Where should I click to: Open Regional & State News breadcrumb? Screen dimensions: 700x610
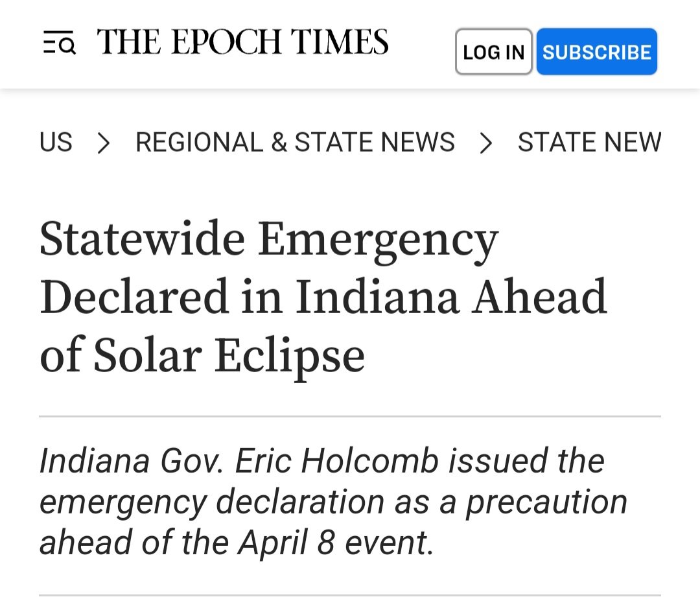coord(295,142)
